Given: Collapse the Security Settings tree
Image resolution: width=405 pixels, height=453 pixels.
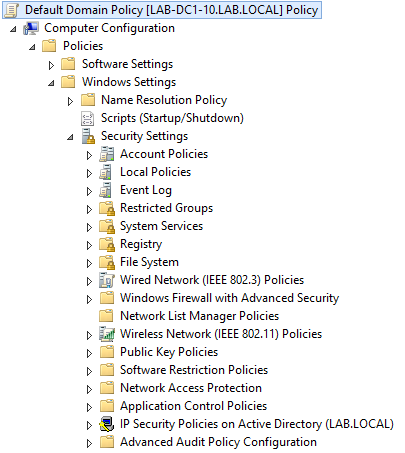Looking at the screenshot, I should point(70,137).
